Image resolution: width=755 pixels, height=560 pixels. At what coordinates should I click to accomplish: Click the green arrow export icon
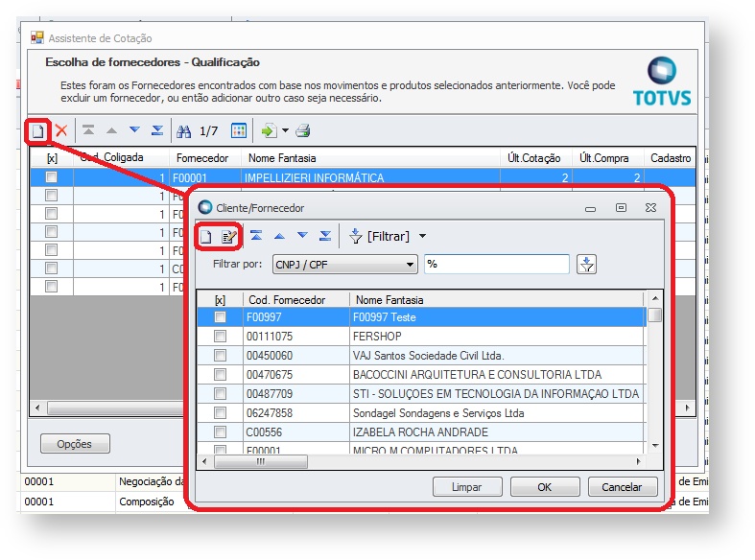tap(270, 130)
